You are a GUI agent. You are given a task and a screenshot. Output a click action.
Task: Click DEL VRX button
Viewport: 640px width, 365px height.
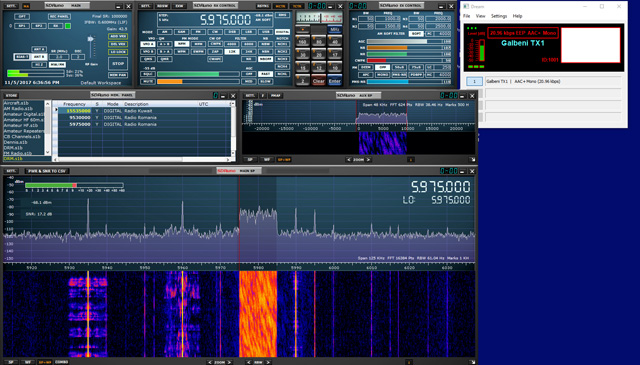(x=118, y=44)
